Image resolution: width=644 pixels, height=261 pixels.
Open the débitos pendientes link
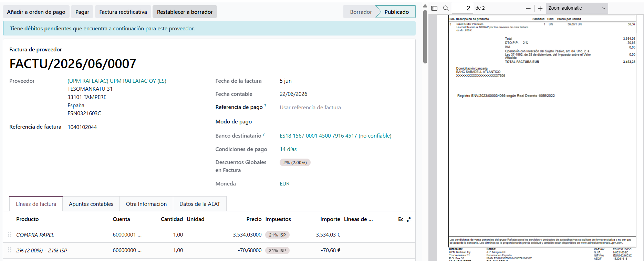pyautogui.click(x=48, y=29)
